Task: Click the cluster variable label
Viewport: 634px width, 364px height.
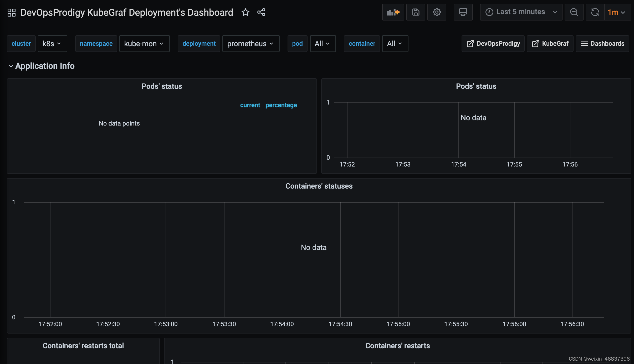Action: pyautogui.click(x=21, y=44)
